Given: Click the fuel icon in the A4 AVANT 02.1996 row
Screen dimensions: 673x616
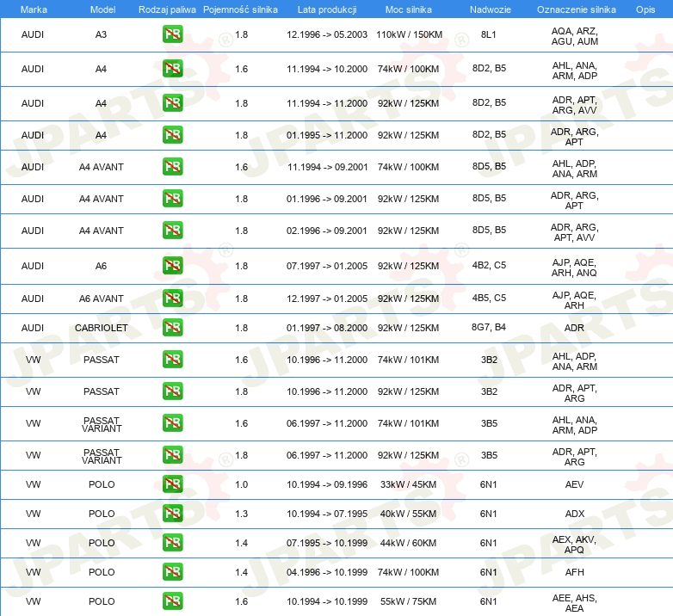Looking at the screenshot, I should (172, 231).
